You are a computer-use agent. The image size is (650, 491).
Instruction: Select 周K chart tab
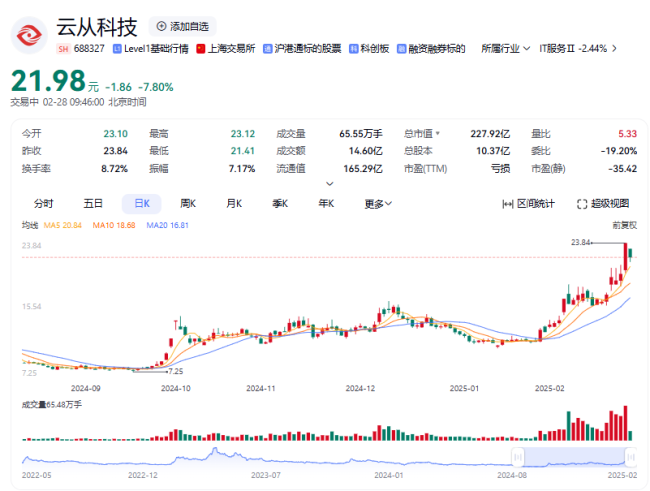tap(188, 204)
